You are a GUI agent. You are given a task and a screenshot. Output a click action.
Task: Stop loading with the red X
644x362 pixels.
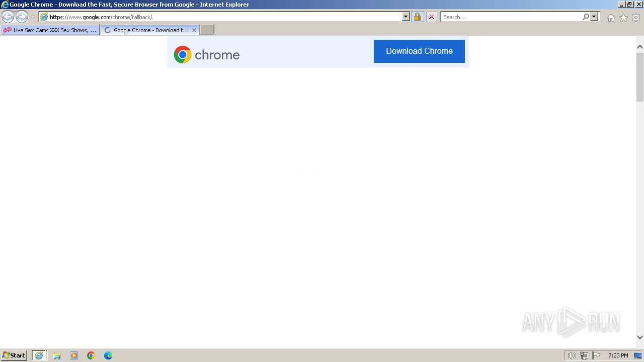(432, 17)
